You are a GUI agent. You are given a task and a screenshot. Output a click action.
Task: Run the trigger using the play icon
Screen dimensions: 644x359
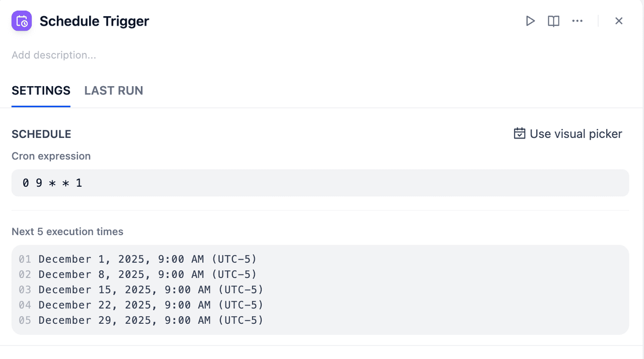pos(530,21)
